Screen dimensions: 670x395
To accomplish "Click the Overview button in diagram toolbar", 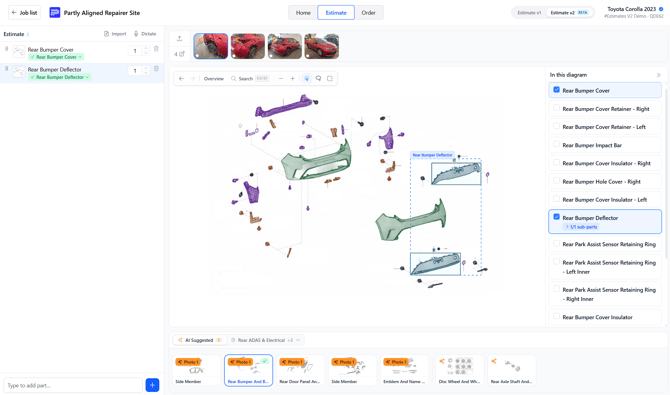I will 214,79.
